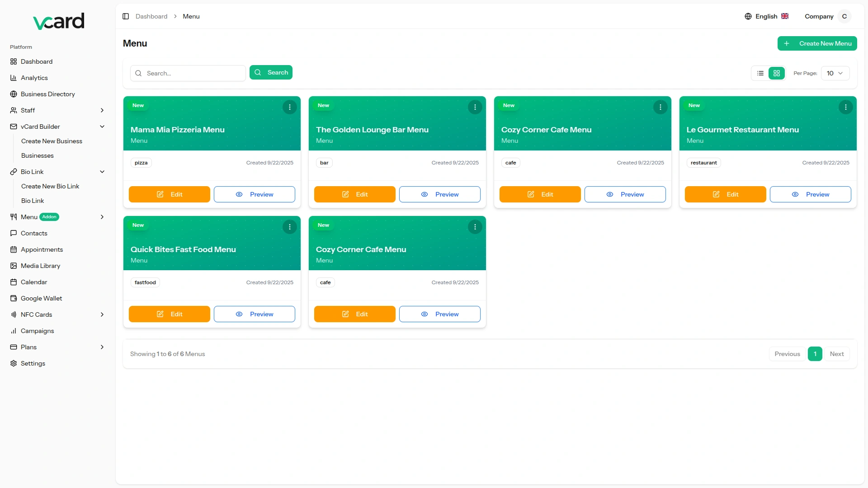Select Create New Bio Link menu item
This screenshot has width=868, height=488.
[x=50, y=186]
